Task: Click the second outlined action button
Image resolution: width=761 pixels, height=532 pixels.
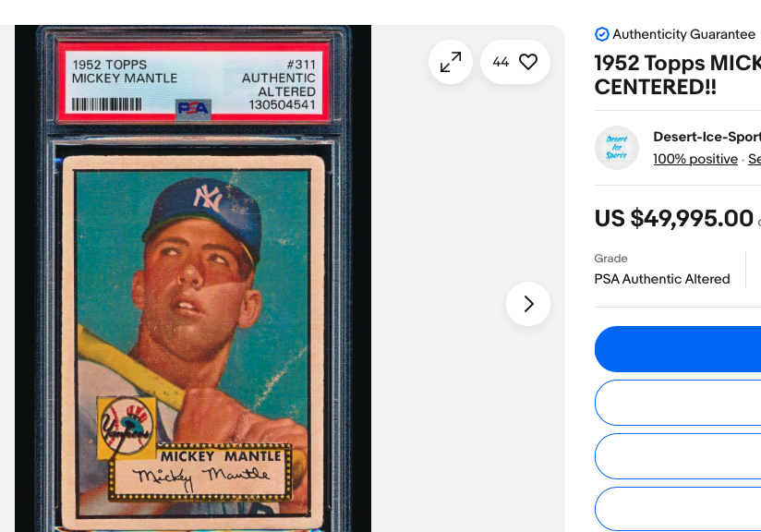Action: point(678,456)
